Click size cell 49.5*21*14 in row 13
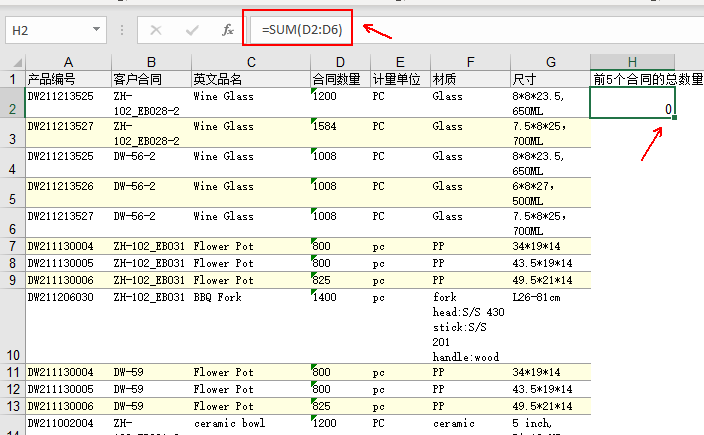 [x=550, y=406]
